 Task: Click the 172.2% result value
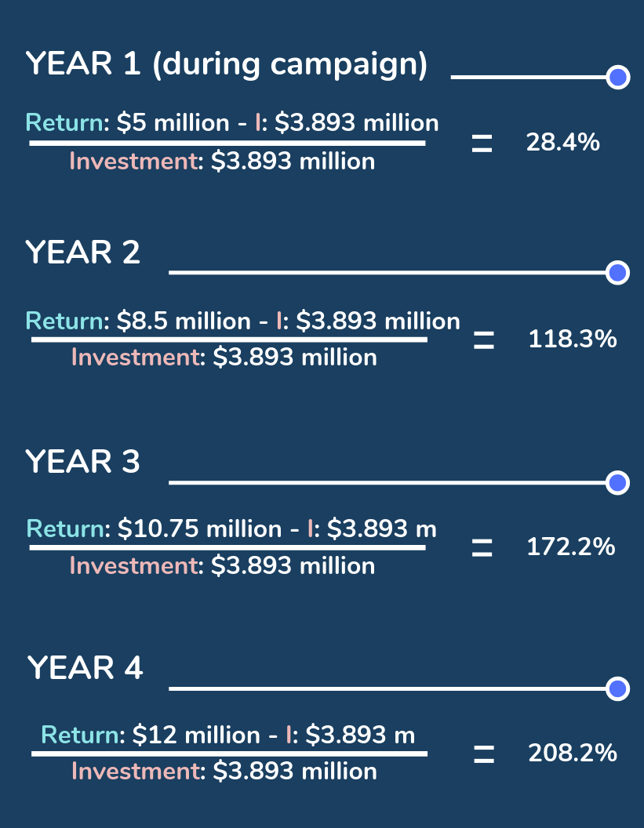coord(571,547)
